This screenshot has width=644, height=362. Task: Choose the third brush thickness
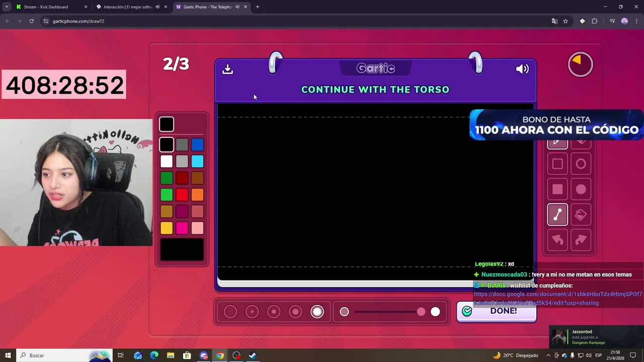pos(274,312)
